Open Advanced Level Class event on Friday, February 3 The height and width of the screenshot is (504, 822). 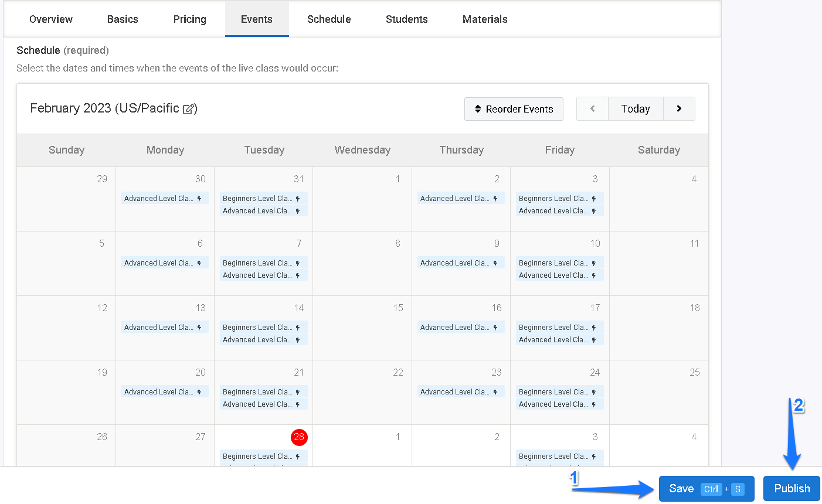[x=559, y=211]
